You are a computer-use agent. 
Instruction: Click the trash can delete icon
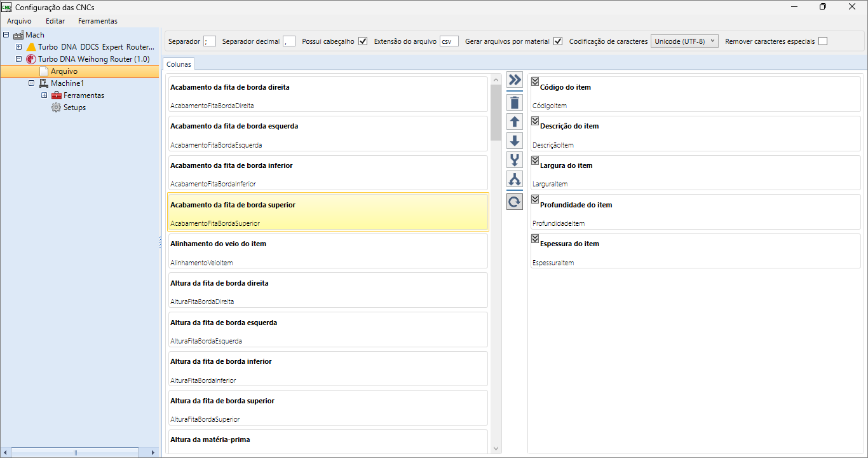tap(515, 102)
